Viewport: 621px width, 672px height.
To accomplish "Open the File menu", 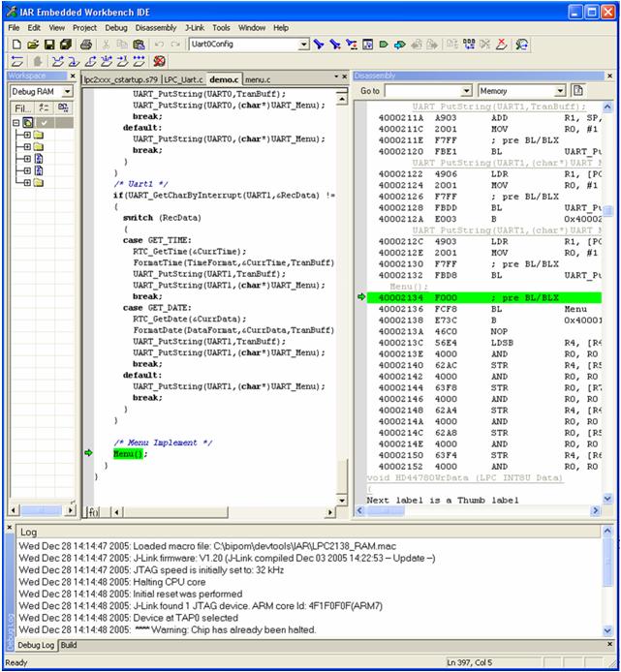I will click(x=14, y=28).
